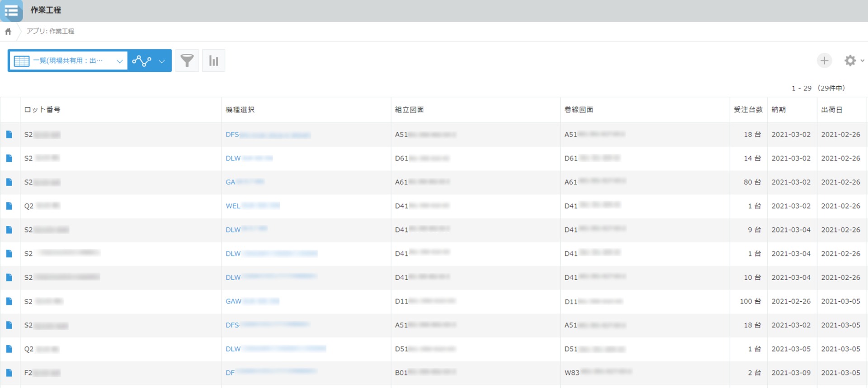868x388 pixels.
Task: Open the GA model link
Action: pyautogui.click(x=245, y=182)
